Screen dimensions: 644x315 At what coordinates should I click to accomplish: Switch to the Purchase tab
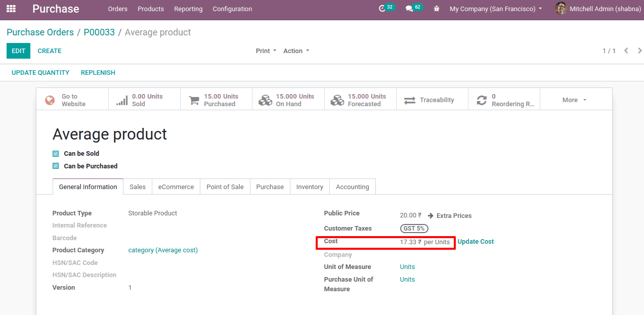(x=270, y=187)
